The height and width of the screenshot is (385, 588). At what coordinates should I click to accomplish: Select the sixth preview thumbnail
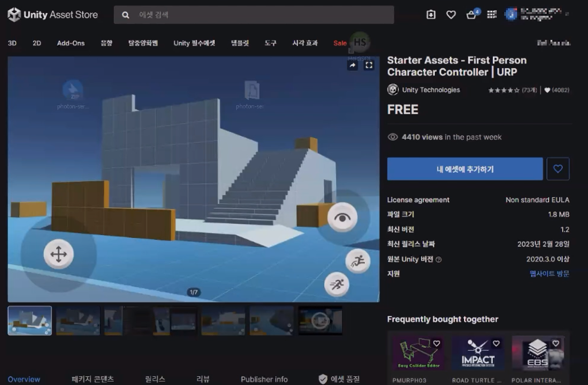click(x=272, y=321)
